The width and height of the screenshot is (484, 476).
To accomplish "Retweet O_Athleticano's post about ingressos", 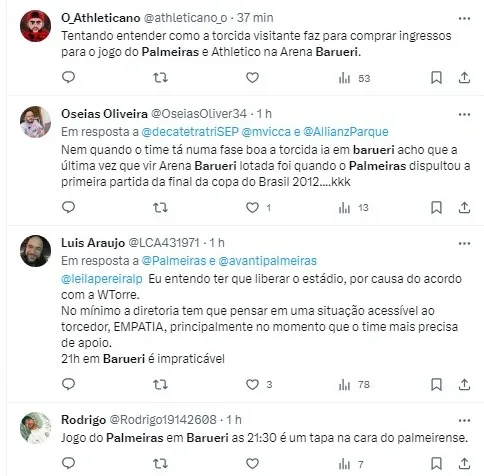I will [x=160, y=78].
